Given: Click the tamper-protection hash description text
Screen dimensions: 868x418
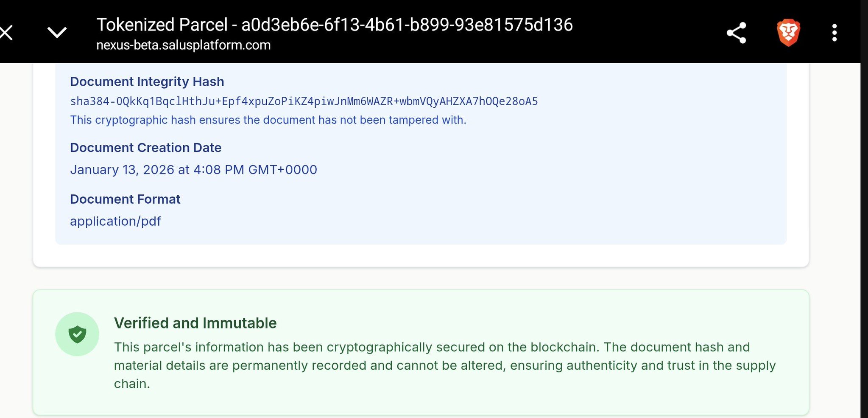Looking at the screenshot, I should pos(268,120).
